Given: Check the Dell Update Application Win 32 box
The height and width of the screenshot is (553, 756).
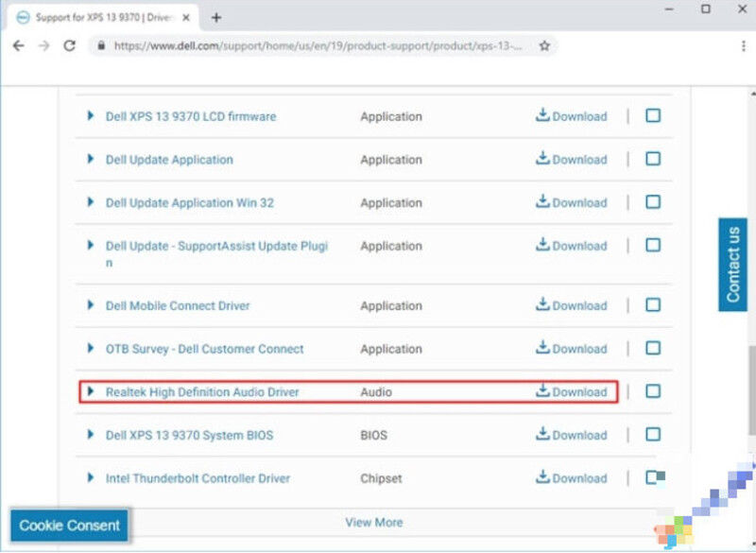Looking at the screenshot, I should [x=653, y=202].
